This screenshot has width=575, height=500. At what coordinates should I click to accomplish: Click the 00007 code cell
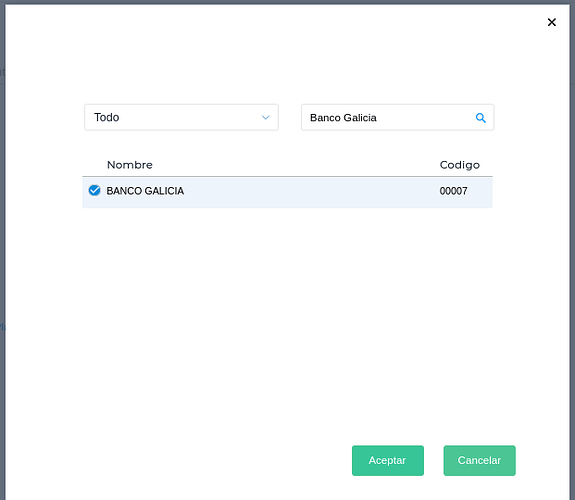click(x=453, y=191)
